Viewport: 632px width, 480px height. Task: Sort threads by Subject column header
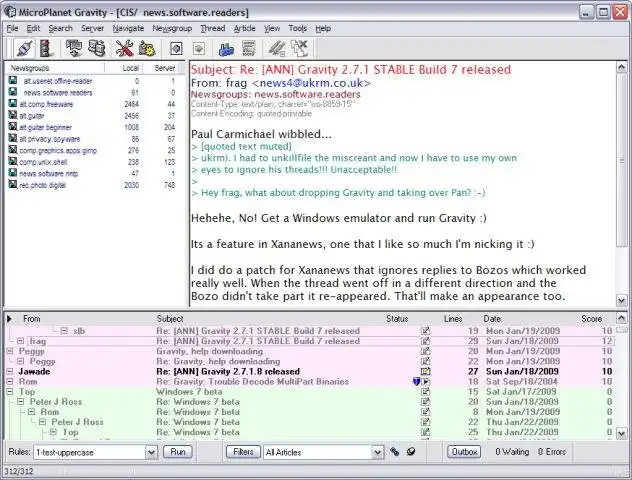[x=170, y=319]
